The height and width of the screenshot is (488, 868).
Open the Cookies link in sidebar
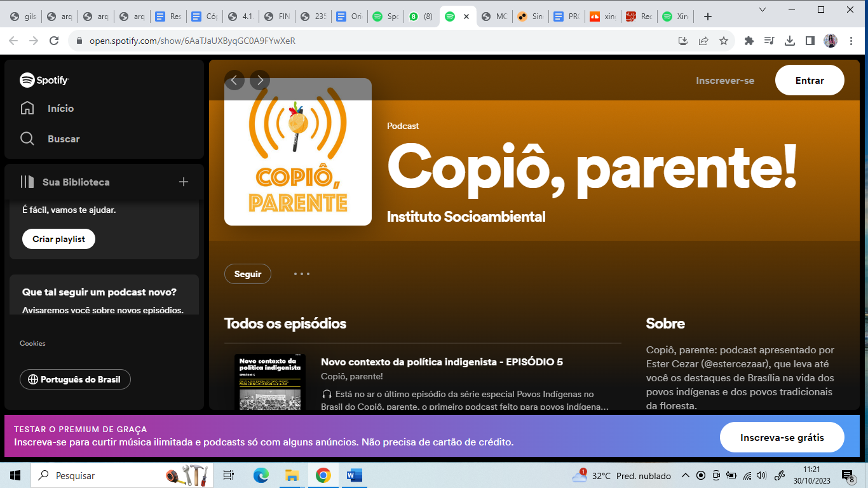click(32, 343)
